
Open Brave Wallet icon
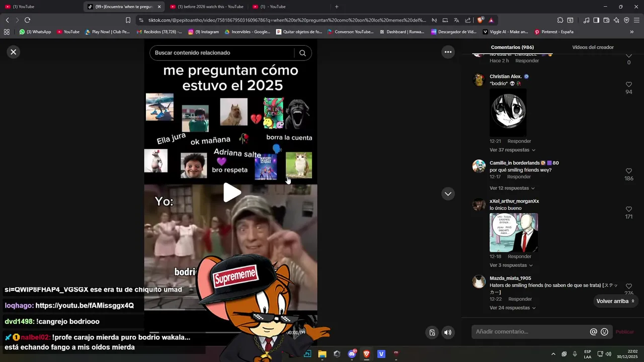coord(606,20)
